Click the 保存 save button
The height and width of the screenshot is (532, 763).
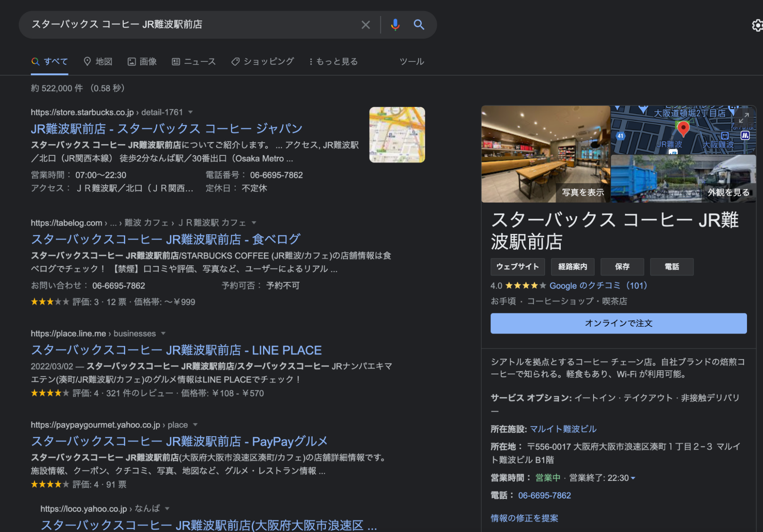tap(622, 267)
